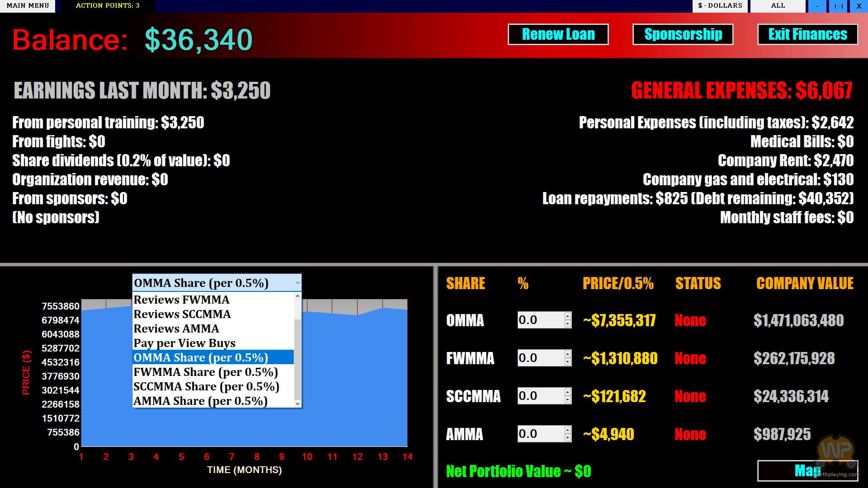Image resolution: width=868 pixels, height=488 pixels.
Task: Collapse the chart type dropdown via arrow
Action: pos(297,283)
